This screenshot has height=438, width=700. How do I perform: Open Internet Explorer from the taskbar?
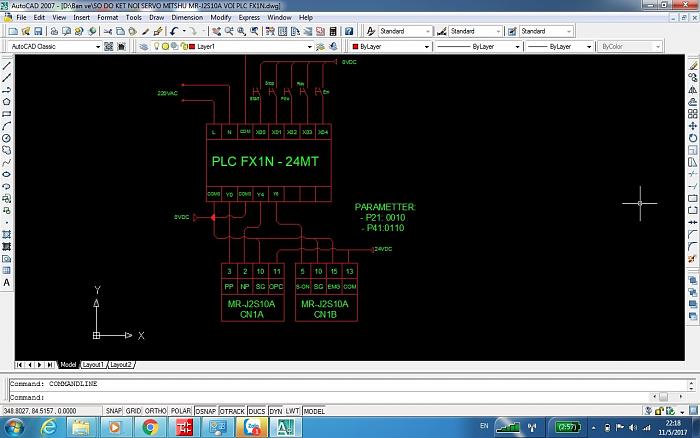pos(48,427)
